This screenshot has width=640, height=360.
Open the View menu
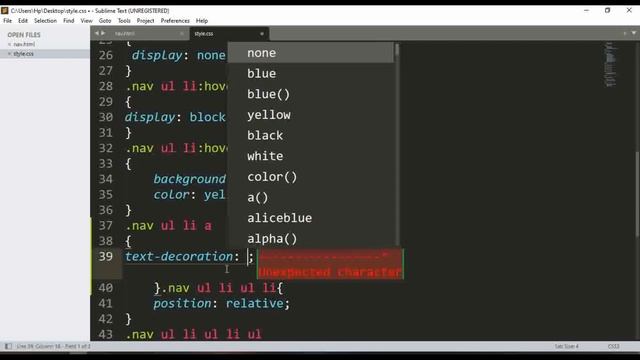tap(87, 21)
